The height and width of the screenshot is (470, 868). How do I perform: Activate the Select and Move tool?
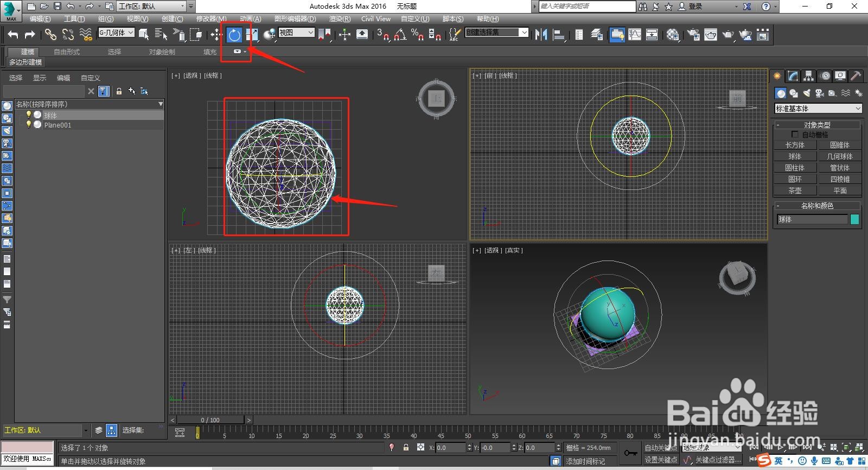pyautogui.click(x=216, y=35)
